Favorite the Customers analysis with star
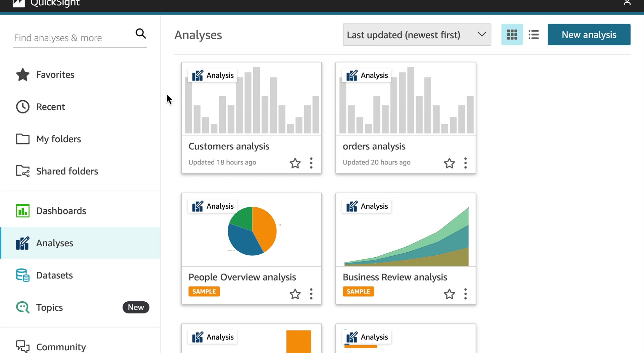 [x=295, y=163]
